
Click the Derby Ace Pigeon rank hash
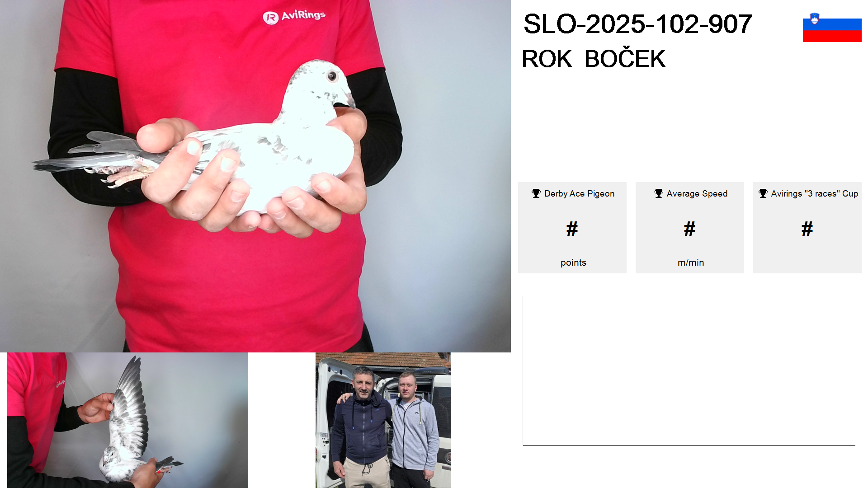pyautogui.click(x=572, y=229)
